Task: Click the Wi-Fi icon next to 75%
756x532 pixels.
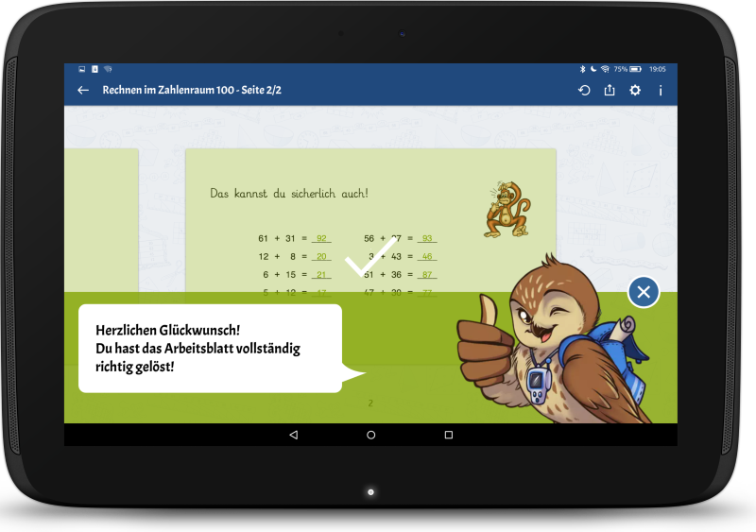Action: point(605,69)
